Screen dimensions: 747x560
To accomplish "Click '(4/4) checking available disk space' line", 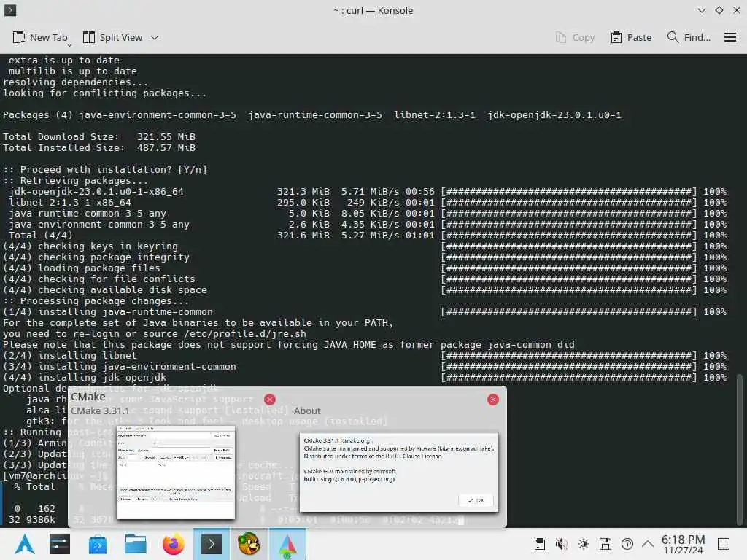I will click(x=105, y=290).
